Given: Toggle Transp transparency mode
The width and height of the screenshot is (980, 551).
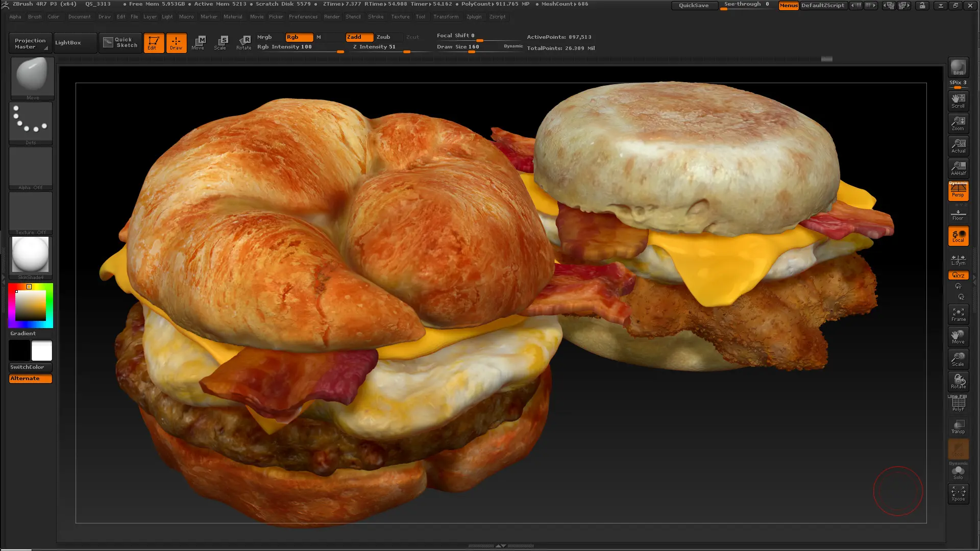Looking at the screenshot, I should coord(958,427).
